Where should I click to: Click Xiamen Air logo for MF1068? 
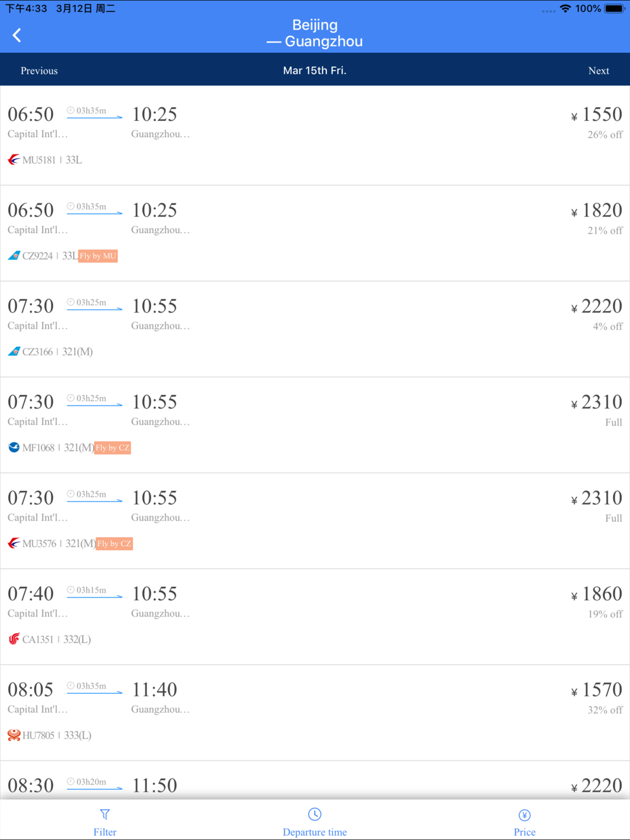(x=14, y=448)
